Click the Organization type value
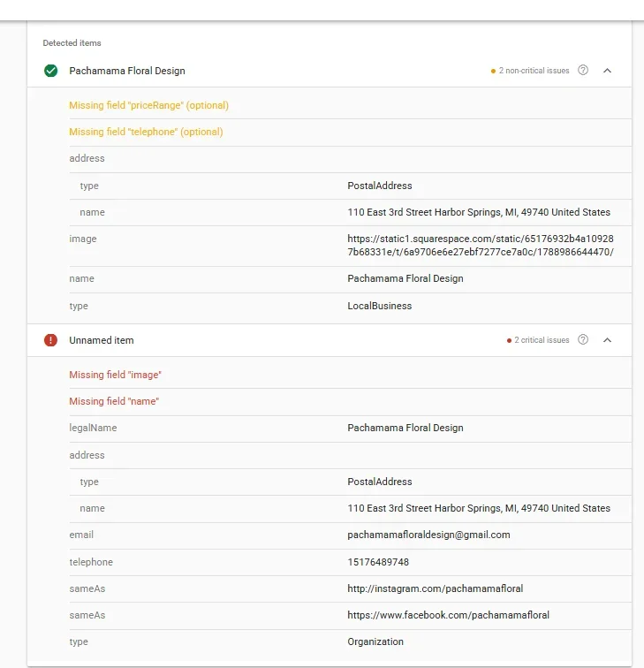Image resolution: width=644 pixels, height=668 pixels. (375, 641)
